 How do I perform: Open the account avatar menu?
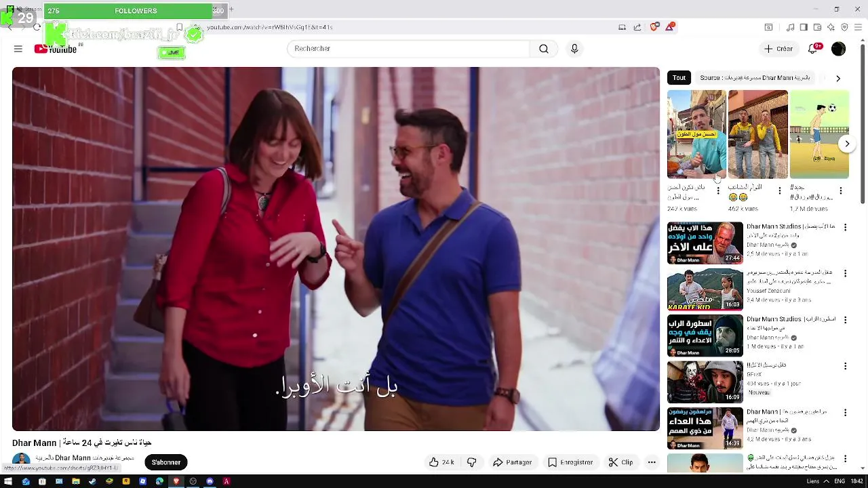point(839,49)
